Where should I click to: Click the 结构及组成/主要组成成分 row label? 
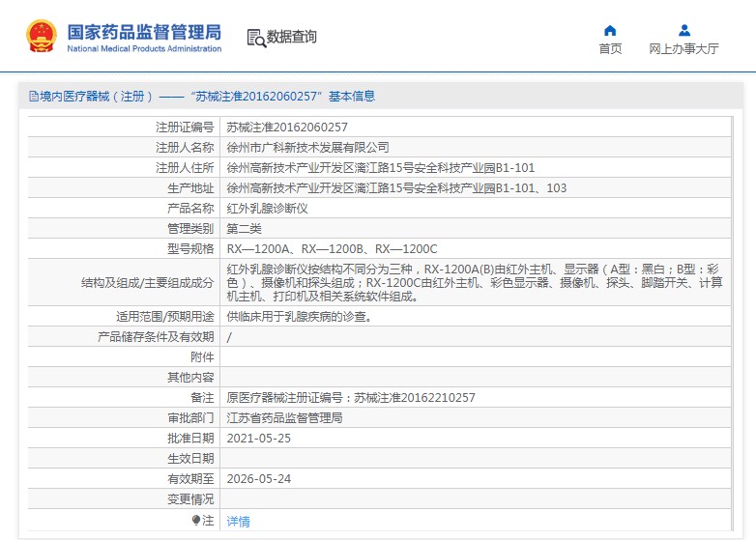pyautogui.click(x=148, y=283)
